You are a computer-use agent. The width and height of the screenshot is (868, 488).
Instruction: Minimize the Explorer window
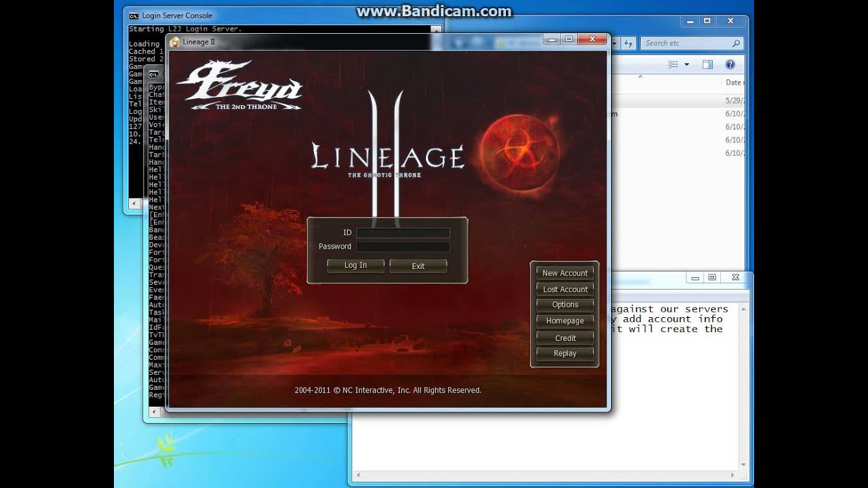click(689, 21)
